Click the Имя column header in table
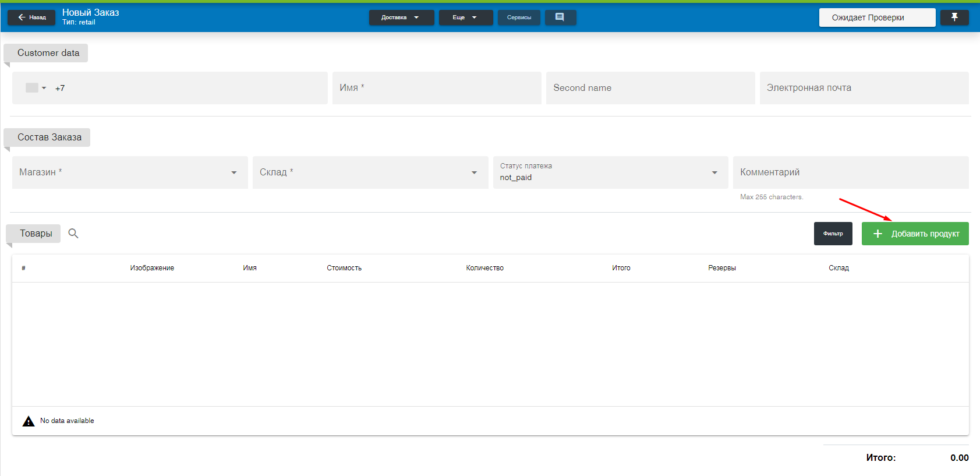This screenshot has height=476, width=980. 250,268
